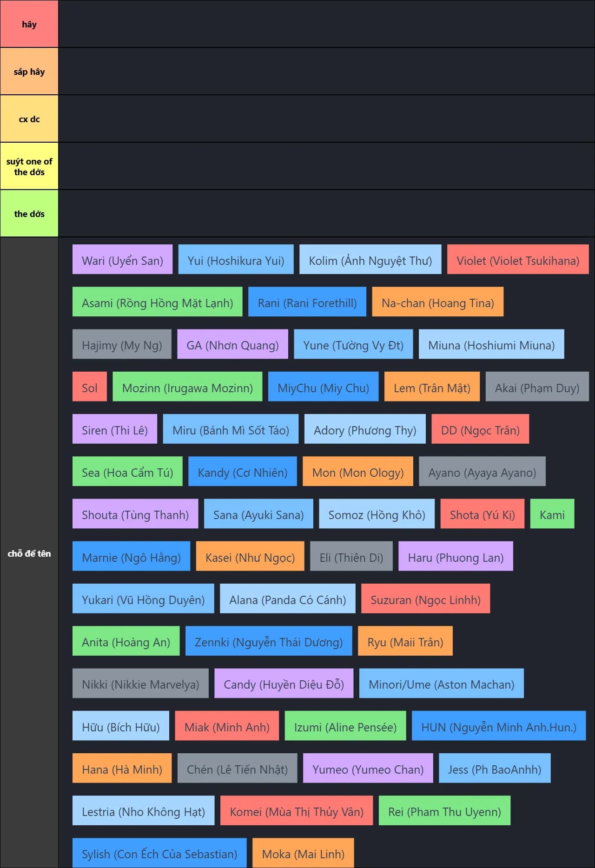Choose the Eli (Thiên Di) tile
Image resolution: width=595 pixels, height=868 pixels.
[x=351, y=557]
